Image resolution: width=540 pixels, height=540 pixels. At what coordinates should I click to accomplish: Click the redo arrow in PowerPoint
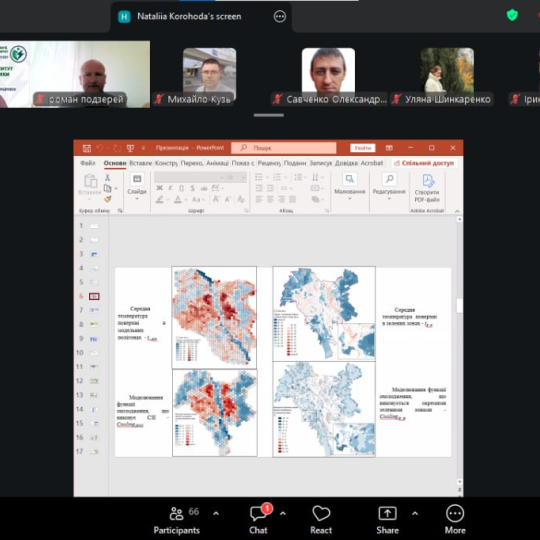[117, 148]
